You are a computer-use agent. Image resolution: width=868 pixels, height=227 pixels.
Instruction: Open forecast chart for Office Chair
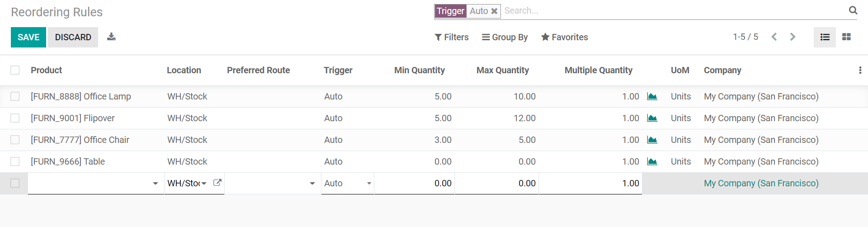pyautogui.click(x=652, y=140)
